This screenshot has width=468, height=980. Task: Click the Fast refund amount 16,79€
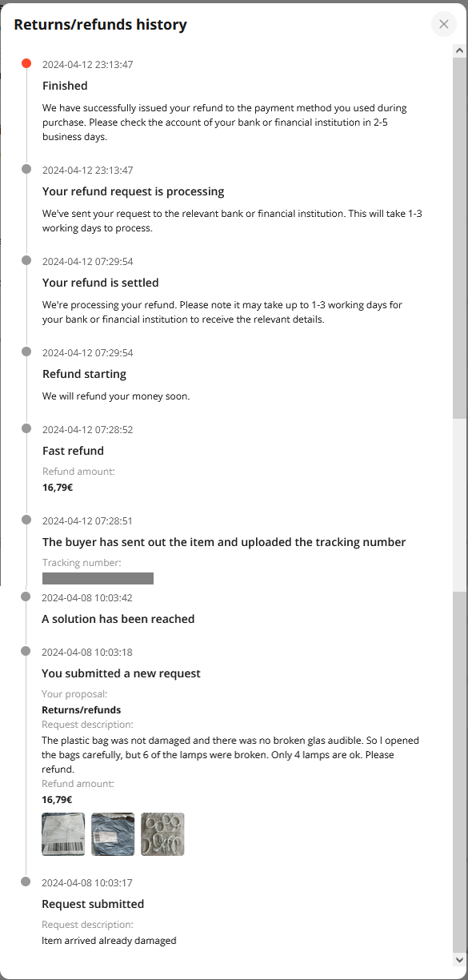tap(58, 487)
